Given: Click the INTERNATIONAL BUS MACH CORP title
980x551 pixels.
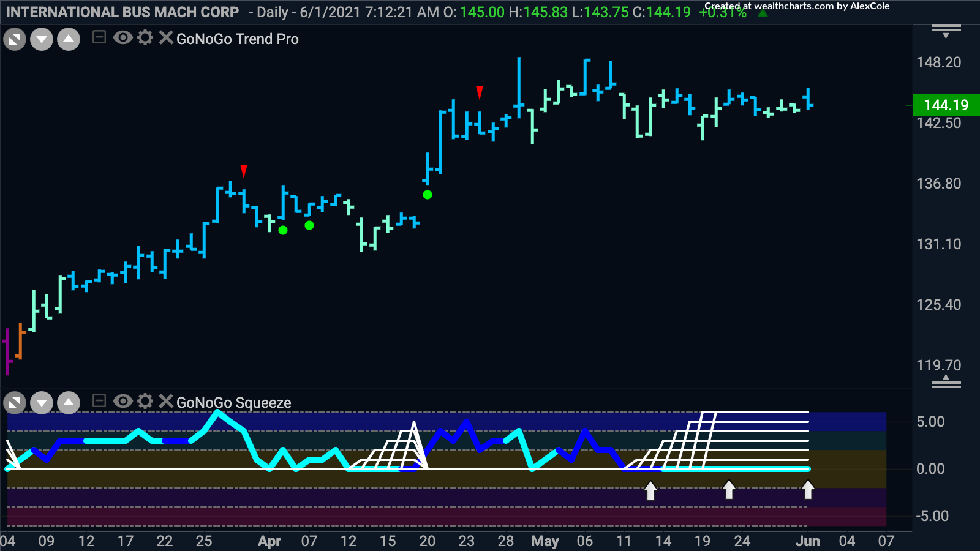Looking at the screenshot, I should 123,12.
